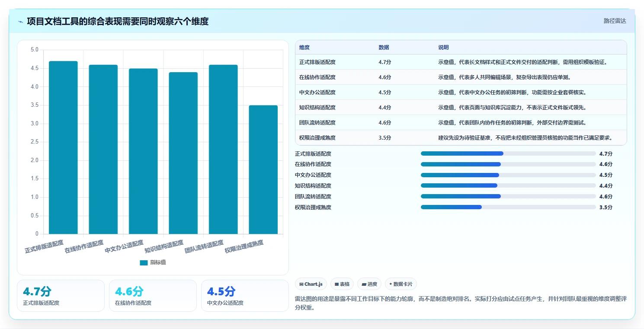
Task: Click the 知识结构适配度 progress bar
Action: point(508,186)
